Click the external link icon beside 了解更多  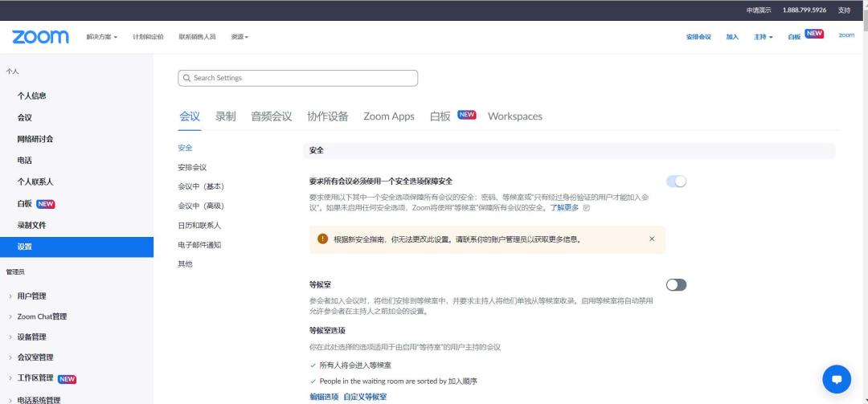point(587,208)
